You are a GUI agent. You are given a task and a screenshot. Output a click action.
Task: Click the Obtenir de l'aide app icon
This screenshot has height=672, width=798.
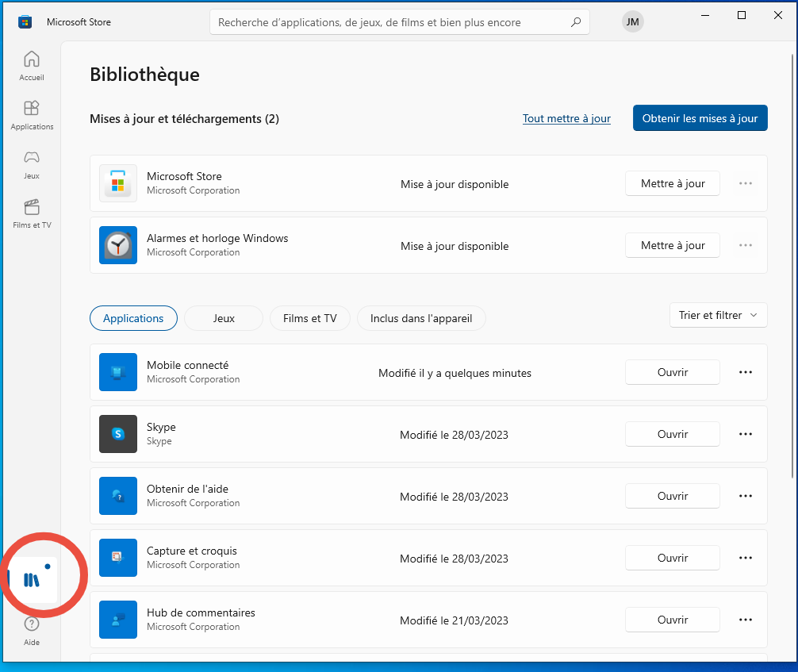coord(118,496)
